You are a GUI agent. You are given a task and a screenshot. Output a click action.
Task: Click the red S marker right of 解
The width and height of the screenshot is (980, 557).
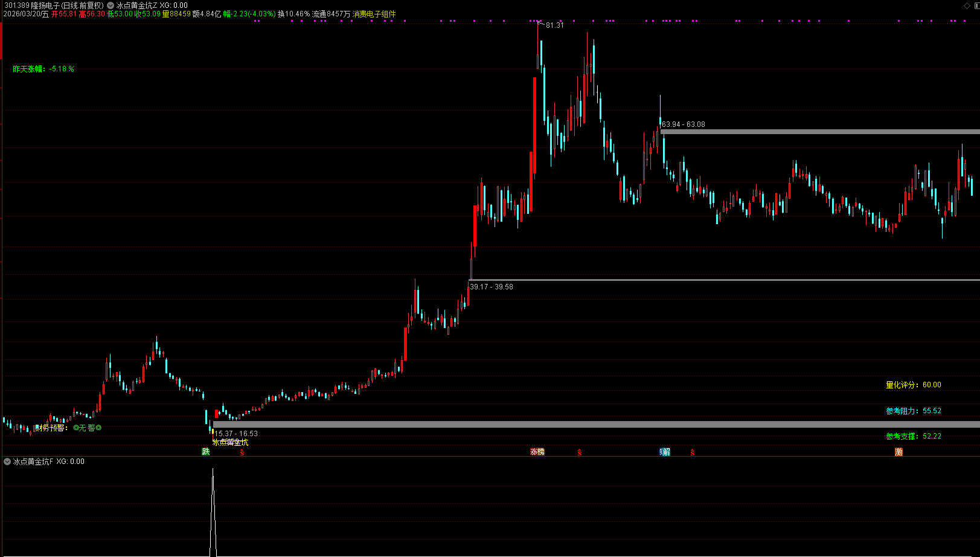[692, 452]
